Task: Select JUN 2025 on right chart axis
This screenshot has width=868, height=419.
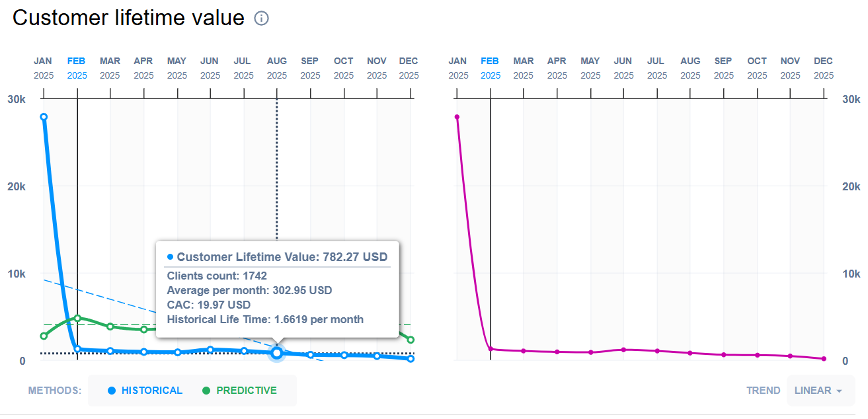Action: 623,67
